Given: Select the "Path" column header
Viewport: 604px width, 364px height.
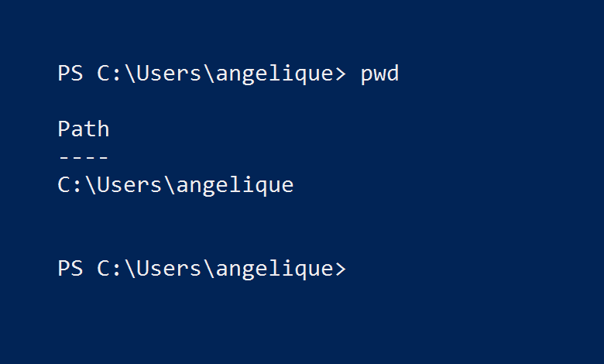Looking at the screenshot, I should [84, 129].
